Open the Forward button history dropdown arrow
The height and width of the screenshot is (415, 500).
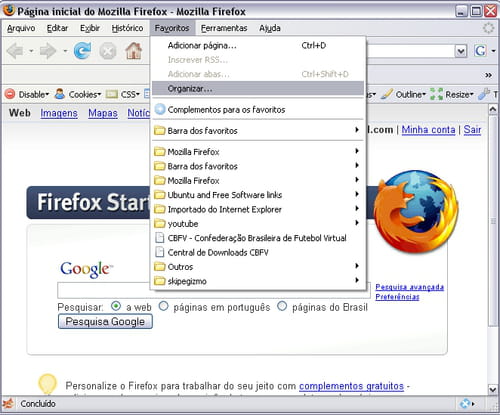(65, 51)
